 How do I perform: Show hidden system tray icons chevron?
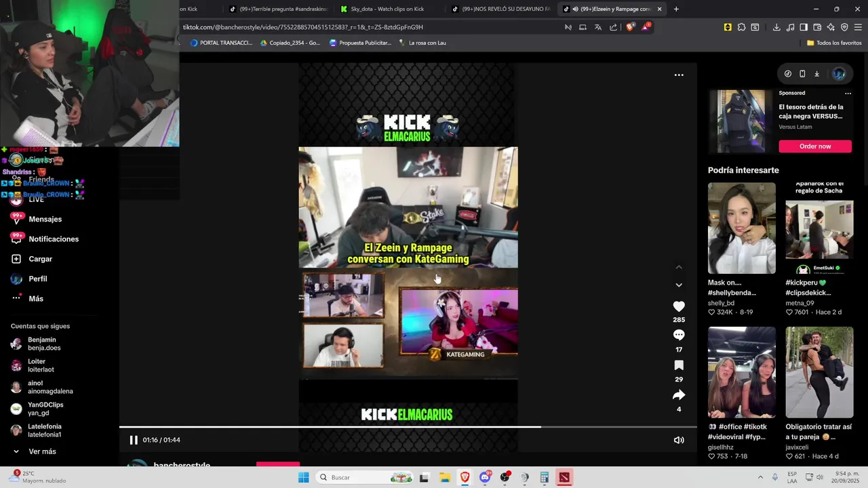760,478
